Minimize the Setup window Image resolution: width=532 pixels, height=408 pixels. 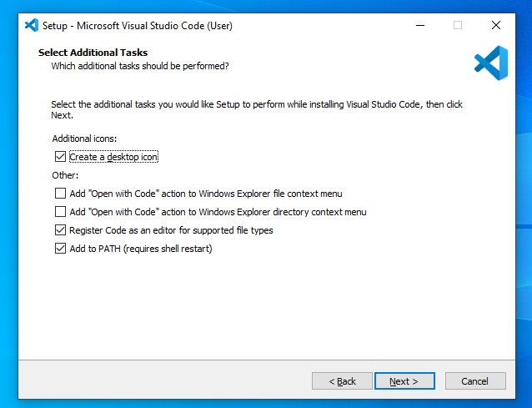point(420,26)
